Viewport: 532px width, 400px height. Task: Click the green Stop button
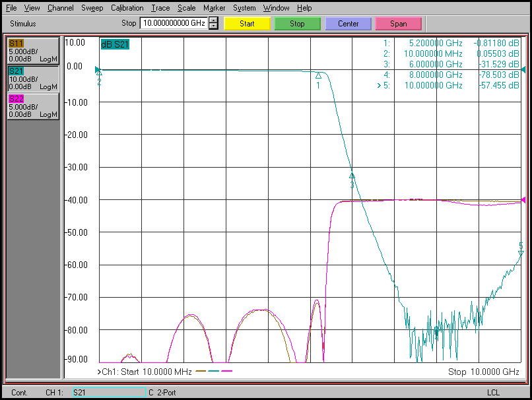297,24
